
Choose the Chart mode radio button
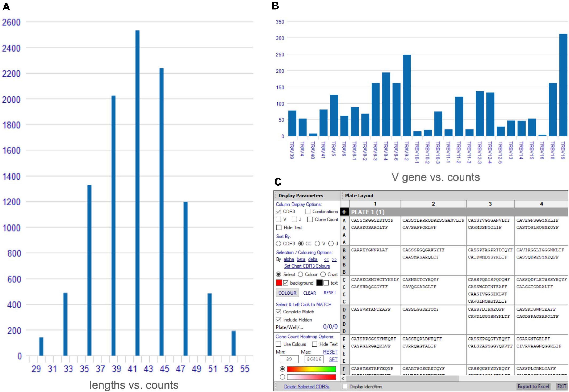323,274
